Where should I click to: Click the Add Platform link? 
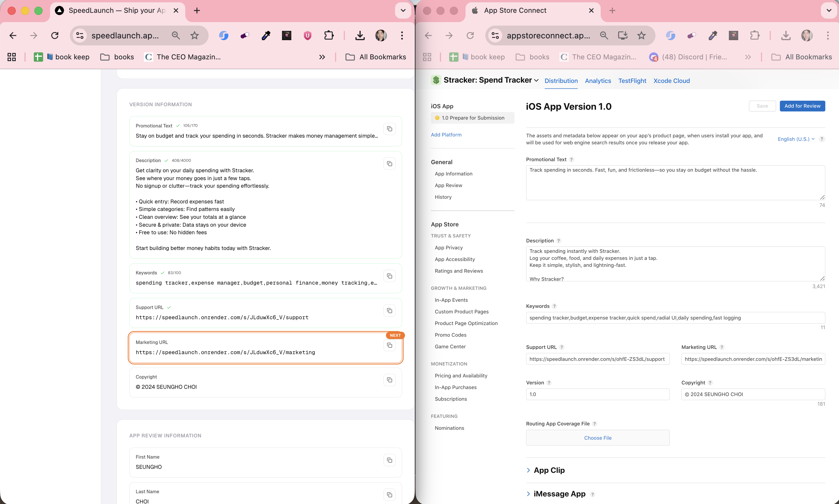(x=446, y=135)
